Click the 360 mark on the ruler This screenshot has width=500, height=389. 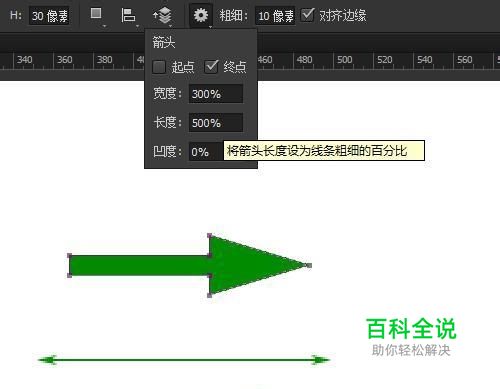coord(64,60)
